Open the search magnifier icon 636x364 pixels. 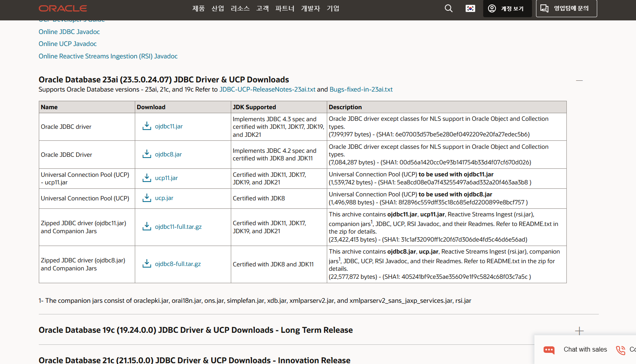[449, 8]
